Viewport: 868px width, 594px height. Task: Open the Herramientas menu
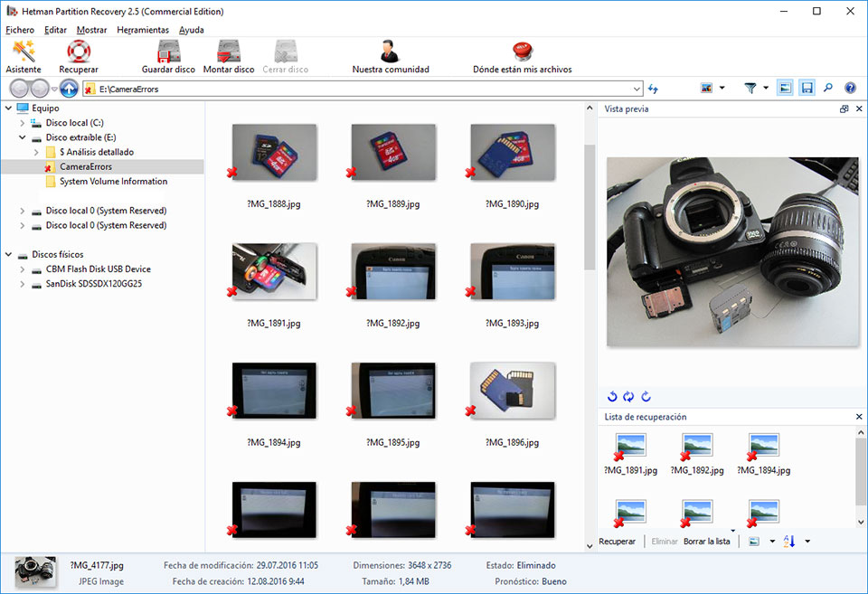coord(145,30)
